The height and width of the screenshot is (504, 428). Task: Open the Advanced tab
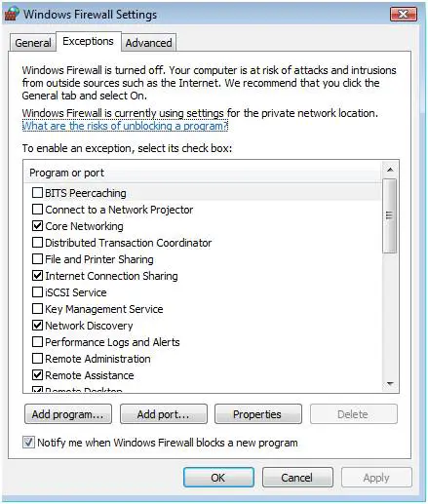point(149,43)
